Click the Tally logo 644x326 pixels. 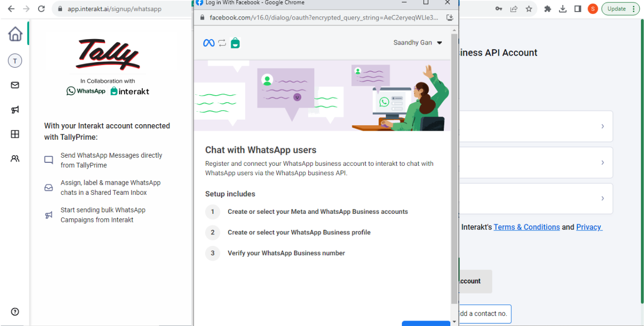(x=108, y=54)
